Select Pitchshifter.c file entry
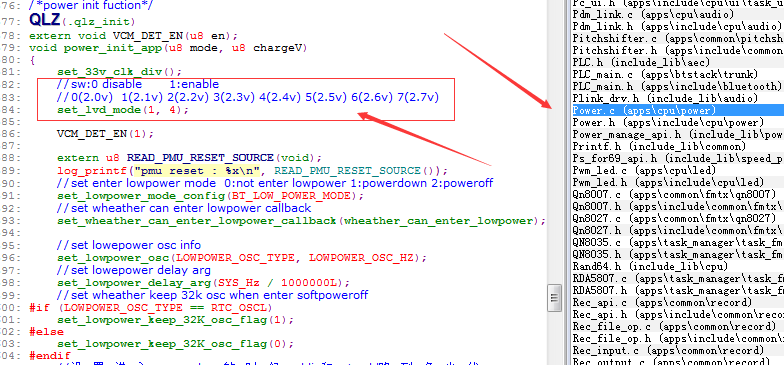The height and width of the screenshot is (365, 784). coord(678,38)
